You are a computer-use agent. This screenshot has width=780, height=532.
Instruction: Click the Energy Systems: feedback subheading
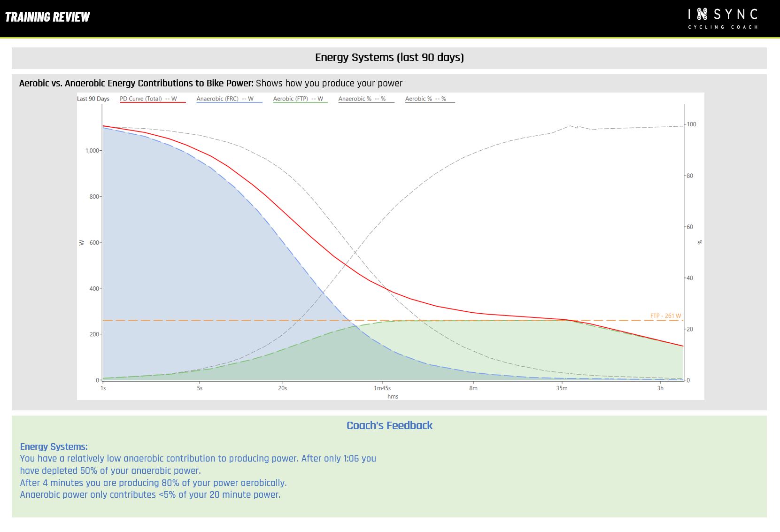54,447
